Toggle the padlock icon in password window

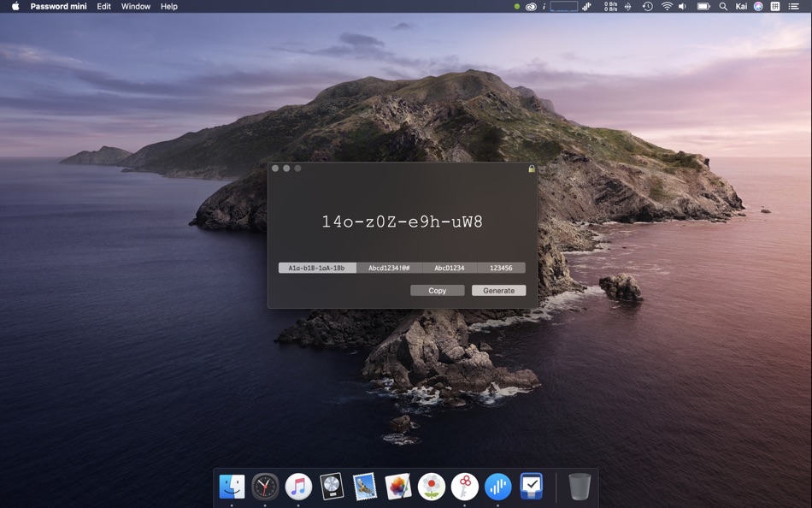tap(532, 168)
